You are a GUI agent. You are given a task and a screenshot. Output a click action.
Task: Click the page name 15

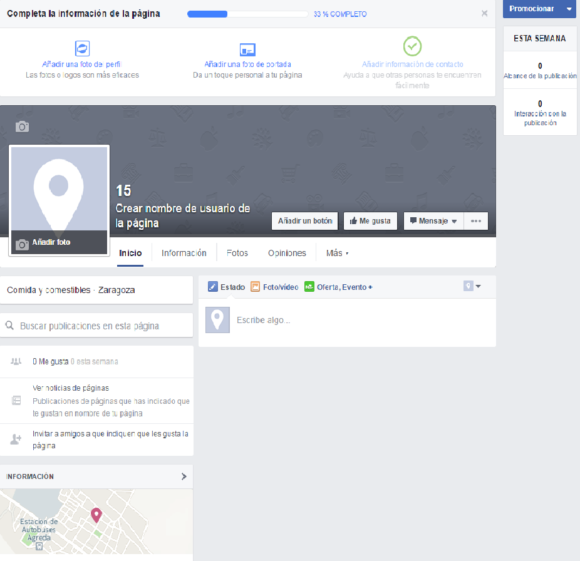[123, 191]
